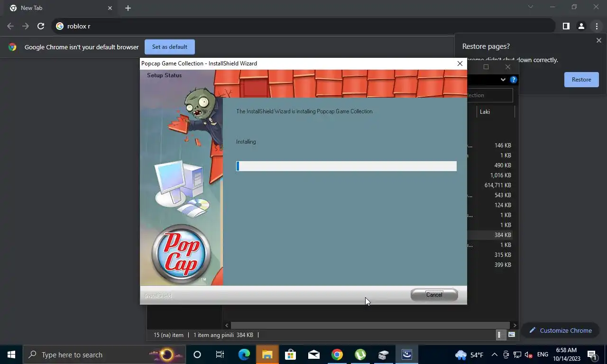The image size is (607, 364).
Task: Switch to Chrome via taskbar icon
Action: tap(337, 355)
